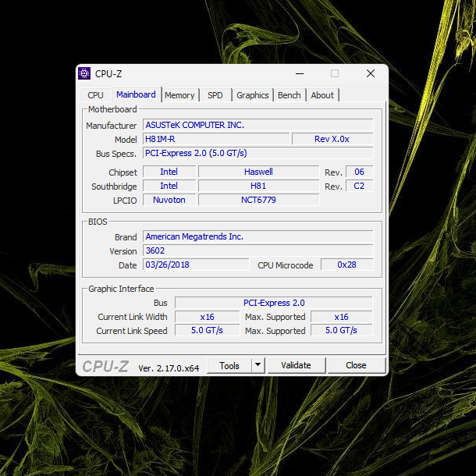476x476 pixels.
Task: Click the current link width x16 value
Action: [208, 317]
